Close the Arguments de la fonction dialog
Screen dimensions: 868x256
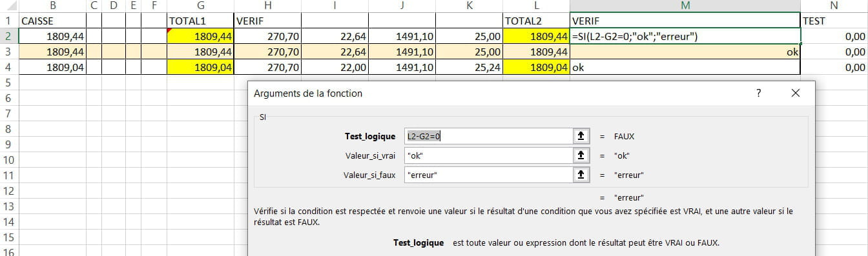[796, 93]
